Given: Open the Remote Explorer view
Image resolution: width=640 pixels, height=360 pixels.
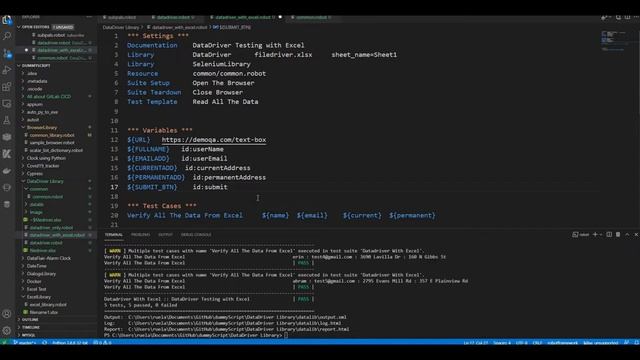Looking at the screenshot, I should pos(7,104).
